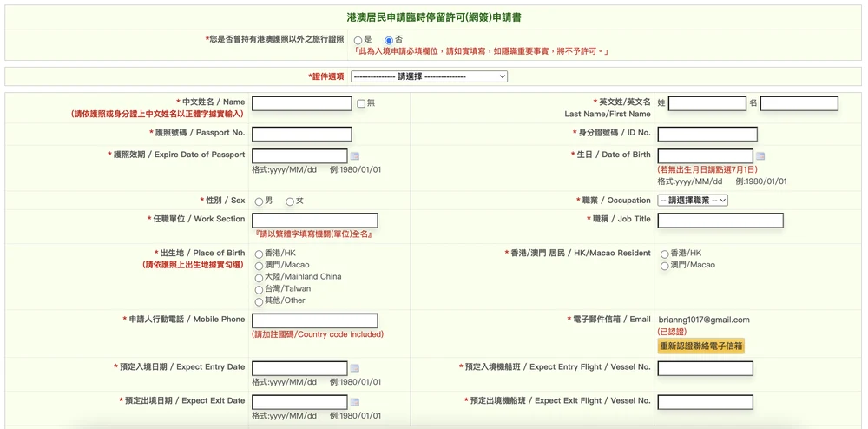Select 是 for holding other travel documents
This screenshot has width=868, height=429.
pos(358,40)
